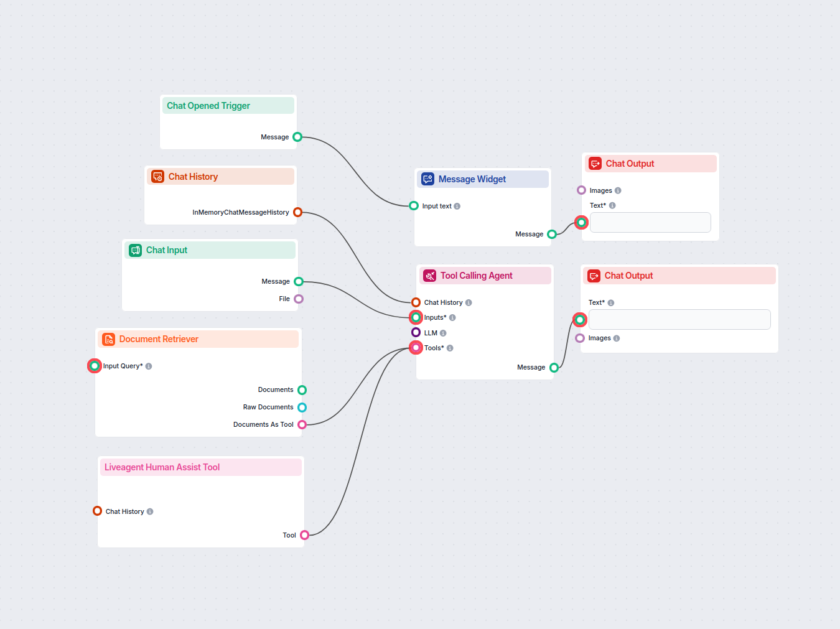Click the Message Widget header icon
Screen dimensions: 840x629
[427, 179]
